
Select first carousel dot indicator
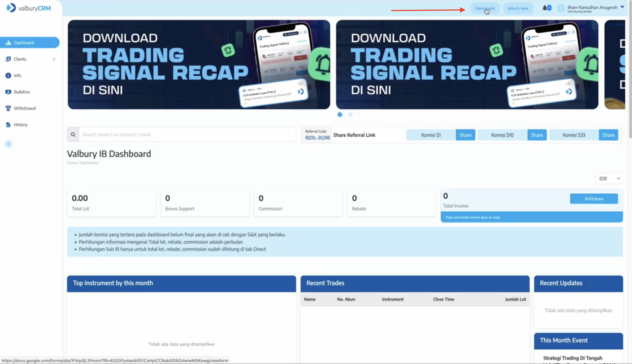tap(339, 115)
